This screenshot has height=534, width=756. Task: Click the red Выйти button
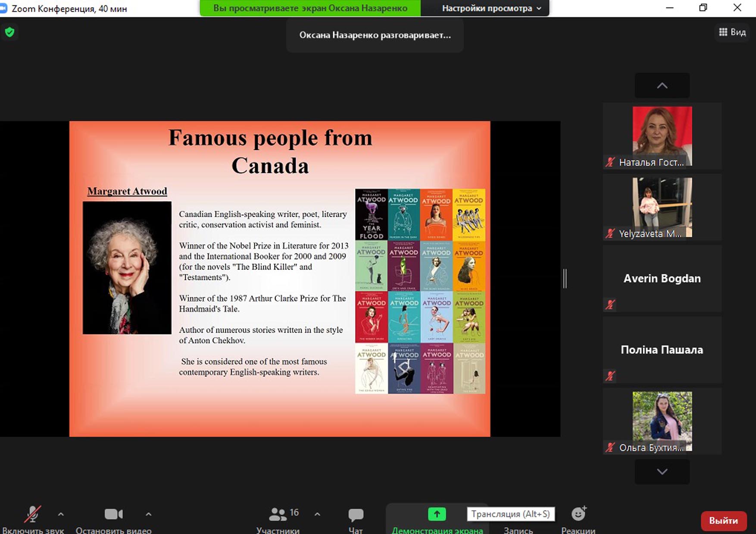pos(723,521)
